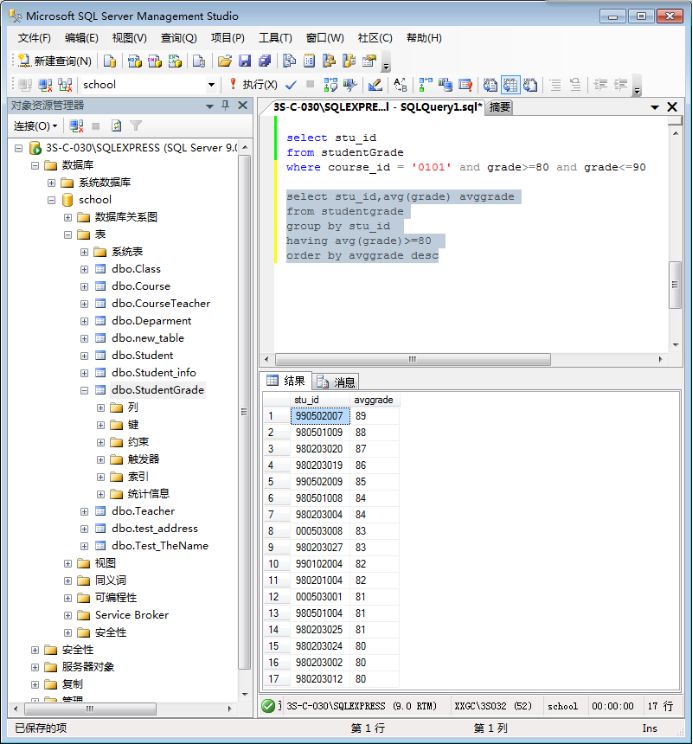The height and width of the screenshot is (744, 693).
Task: Select the stu_id cell 990502007
Action: (320, 416)
